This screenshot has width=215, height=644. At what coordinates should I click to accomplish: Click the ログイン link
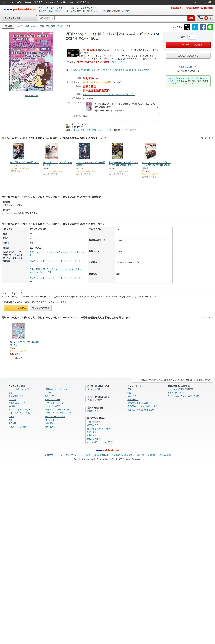click(43, 8)
